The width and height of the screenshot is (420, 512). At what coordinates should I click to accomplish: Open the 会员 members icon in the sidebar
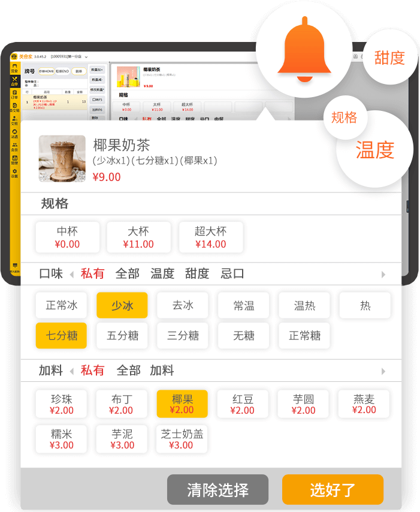tap(15, 147)
